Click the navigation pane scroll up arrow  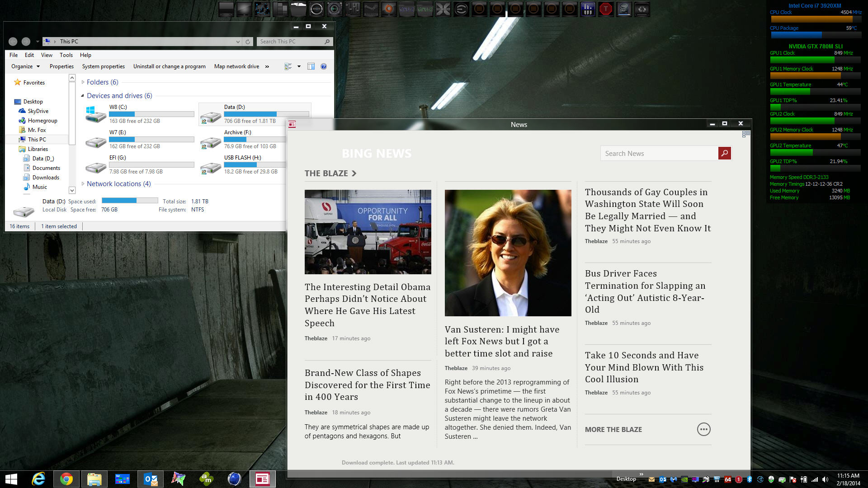(x=72, y=78)
